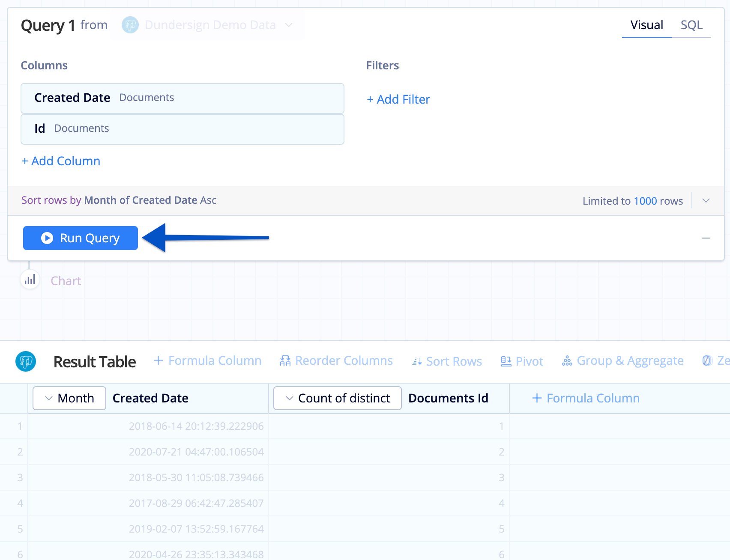Screen dimensions: 730x560
Task: Expand the Month date grouping dropdown
Action: (x=69, y=398)
